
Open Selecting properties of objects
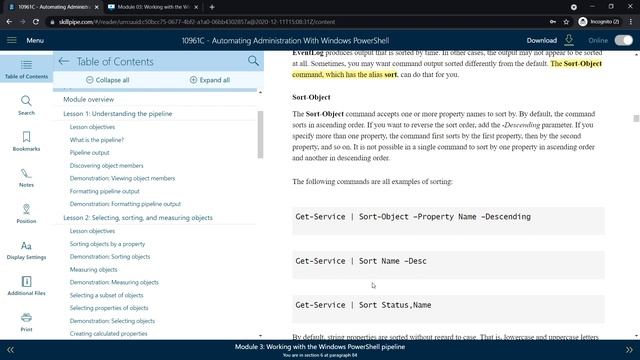[109, 308]
